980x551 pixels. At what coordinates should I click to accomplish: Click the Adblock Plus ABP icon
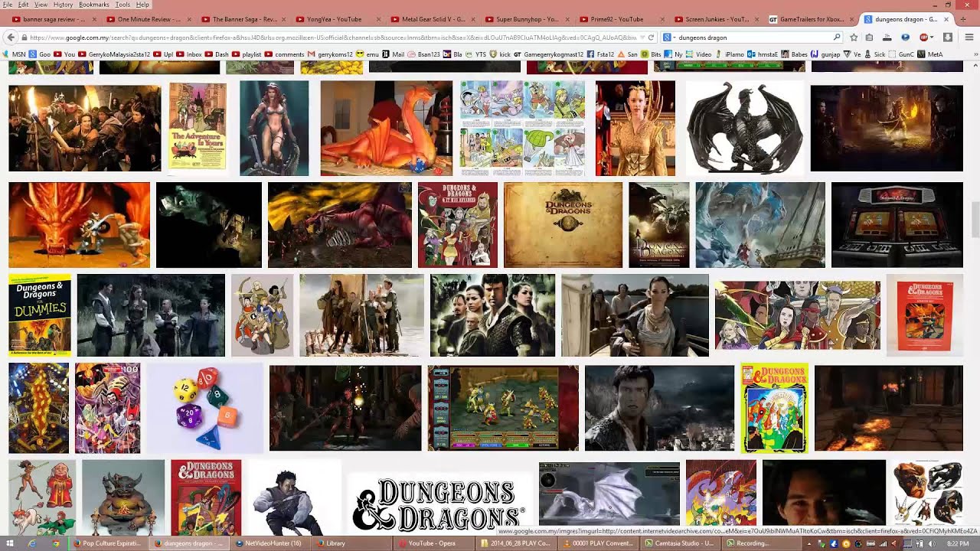click(924, 37)
